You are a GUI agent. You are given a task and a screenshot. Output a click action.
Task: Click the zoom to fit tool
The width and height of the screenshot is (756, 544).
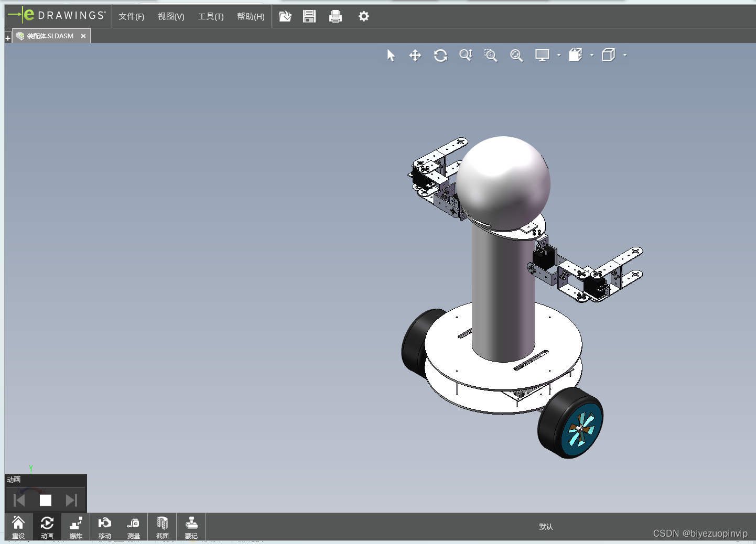point(516,55)
